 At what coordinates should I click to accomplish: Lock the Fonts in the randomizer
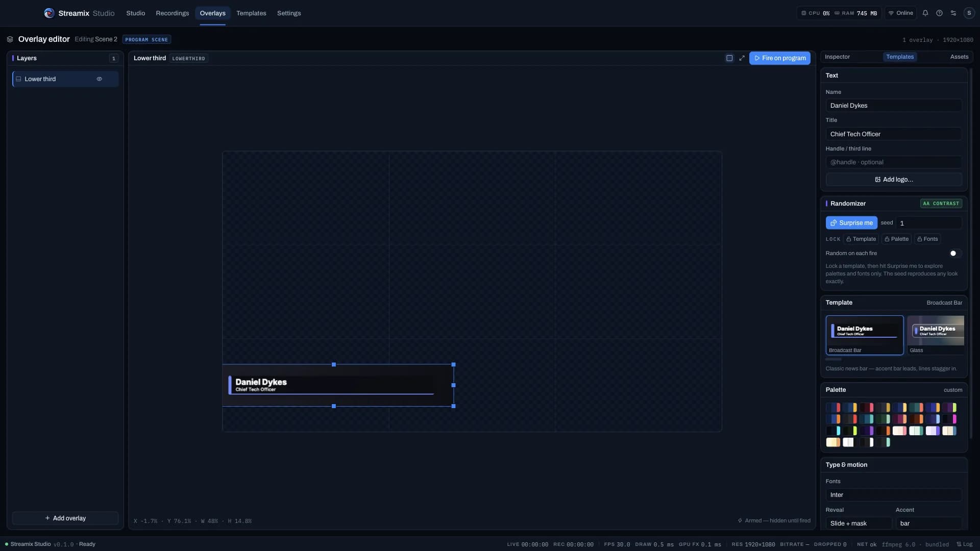(x=927, y=239)
